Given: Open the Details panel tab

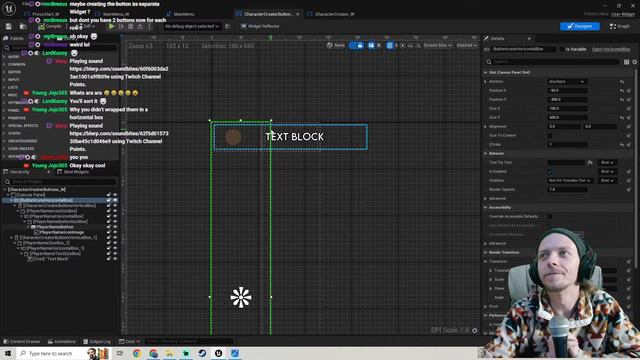Looking at the screenshot, I should coord(497,38).
